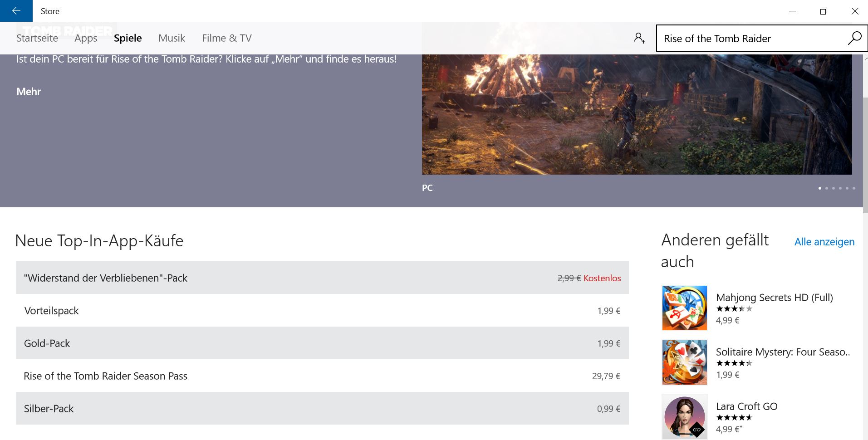Screen dimensions: 868x440
Task: Click the red Kostenlos price label
Action: (x=602, y=278)
